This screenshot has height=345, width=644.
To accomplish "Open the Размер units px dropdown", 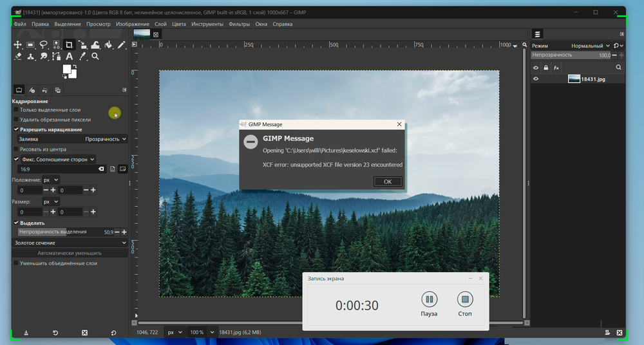I will 51,201.
